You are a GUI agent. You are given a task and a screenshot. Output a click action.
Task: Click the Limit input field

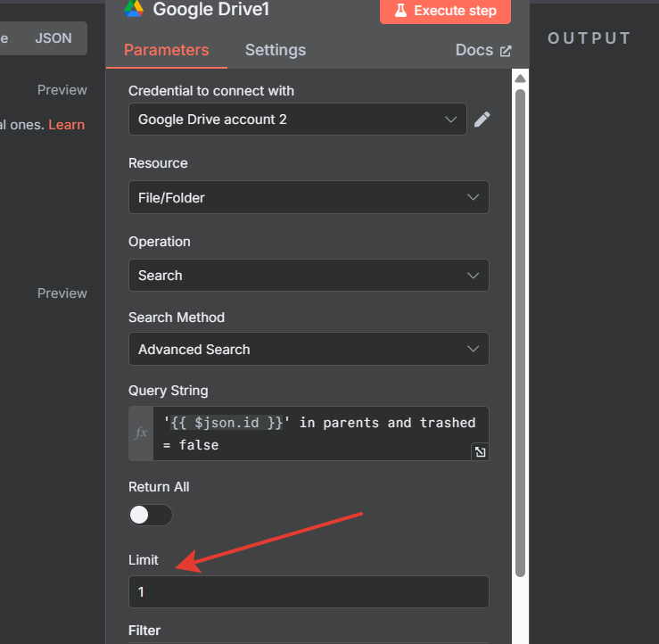point(309,592)
